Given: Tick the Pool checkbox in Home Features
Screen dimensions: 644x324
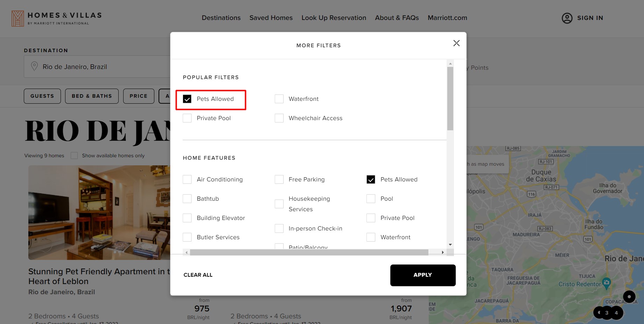Looking at the screenshot, I should (371, 199).
